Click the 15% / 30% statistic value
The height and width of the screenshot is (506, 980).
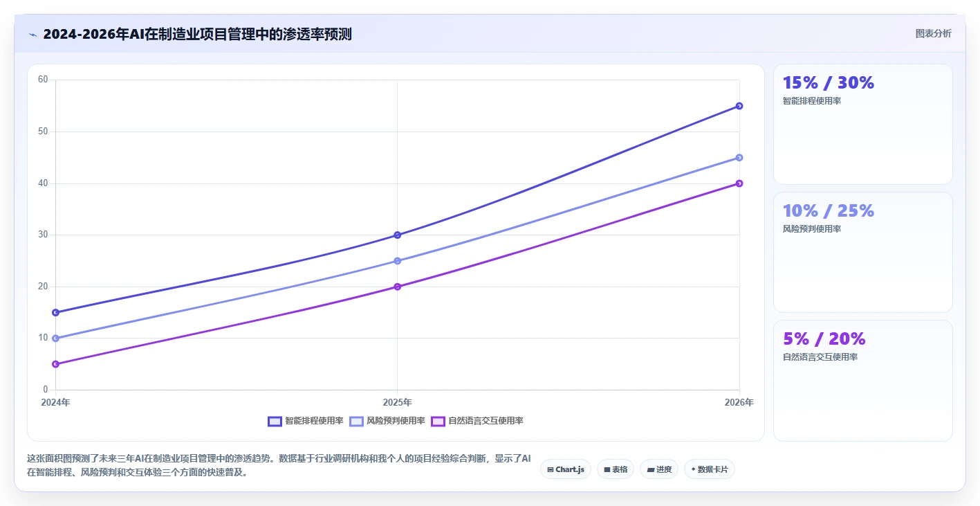[x=829, y=82]
